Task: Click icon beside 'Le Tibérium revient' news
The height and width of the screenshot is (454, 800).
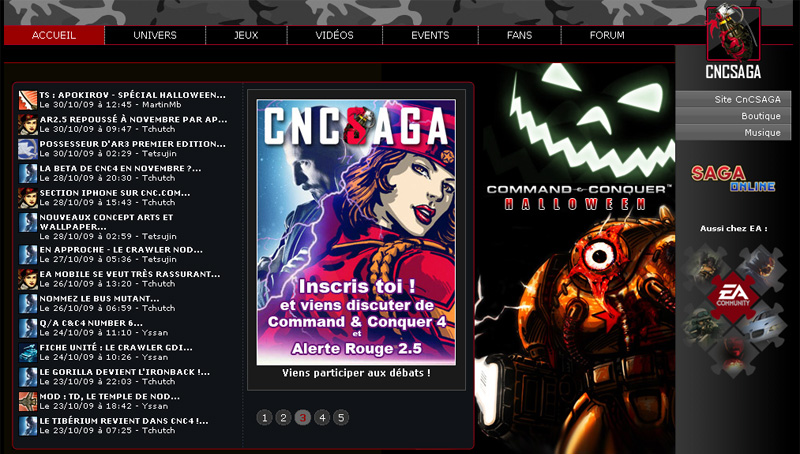Action: (x=28, y=426)
